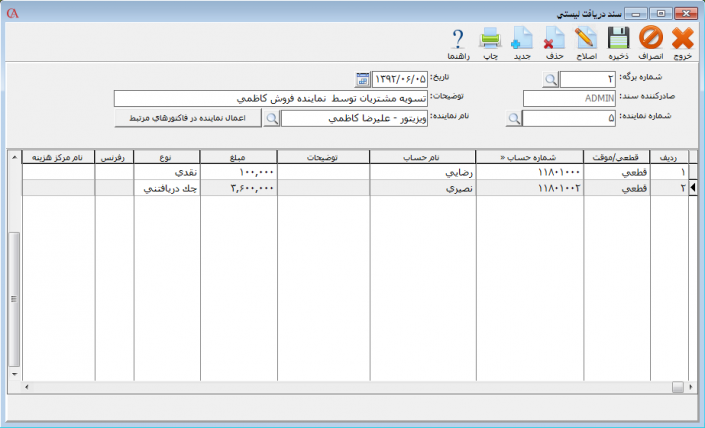This screenshot has height=428, width=705.
Task: Delete the record with the حذف icon
Action: (553, 40)
